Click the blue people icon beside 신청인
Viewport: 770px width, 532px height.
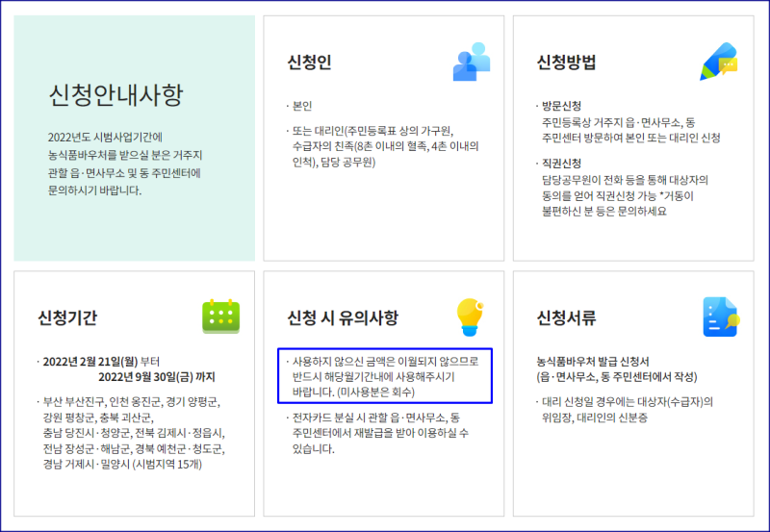point(472,62)
